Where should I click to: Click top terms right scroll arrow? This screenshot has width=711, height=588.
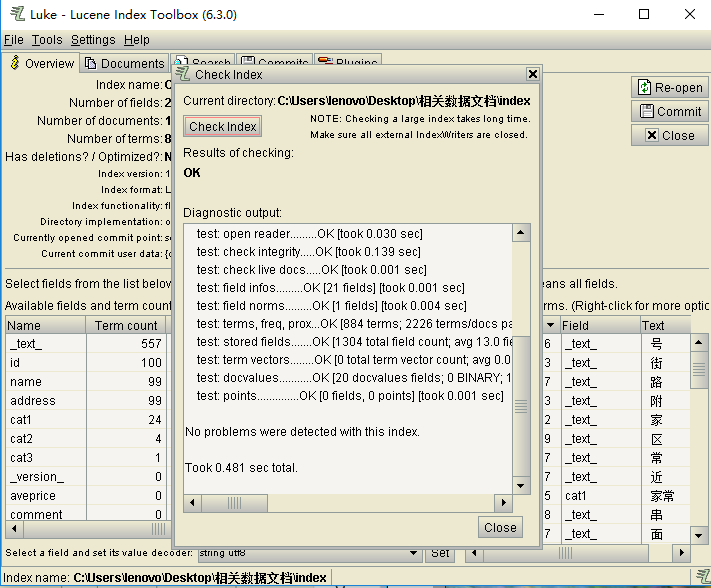[x=682, y=553]
